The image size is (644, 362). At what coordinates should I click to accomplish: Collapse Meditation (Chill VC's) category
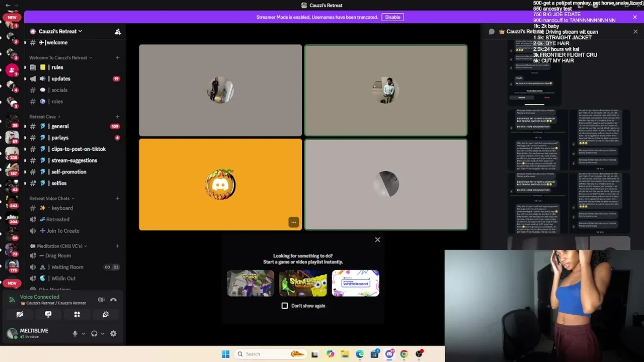[58, 246]
